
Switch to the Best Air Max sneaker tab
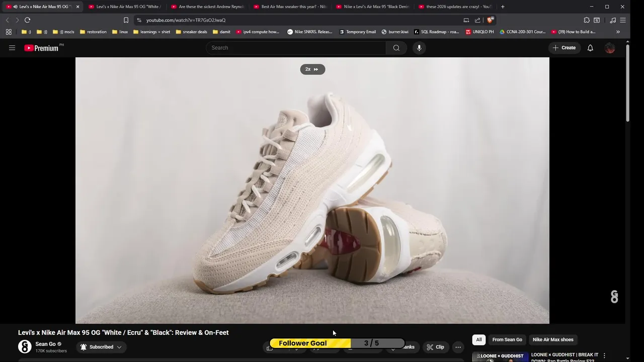point(289,7)
